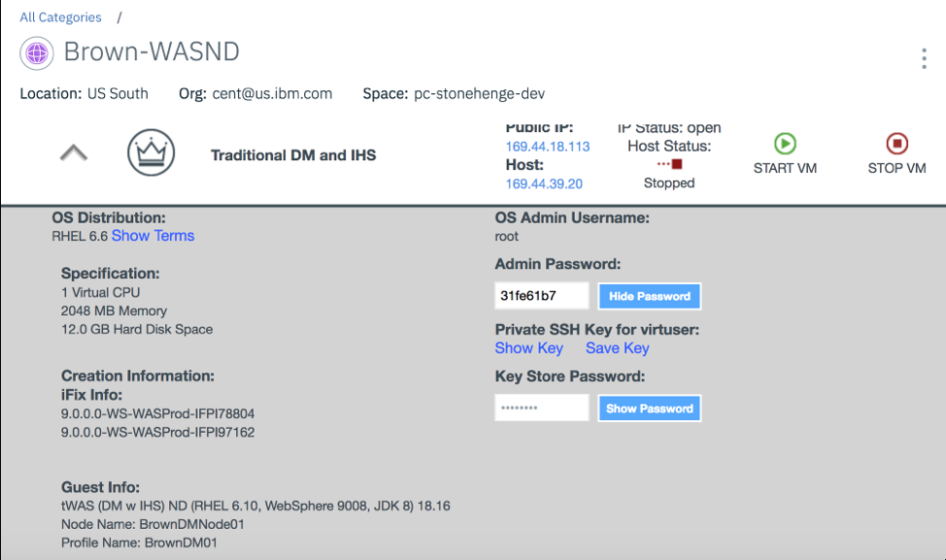The image size is (946, 560).
Task: Open the host IP 169.44.39.20 link
Action: (544, 183)
